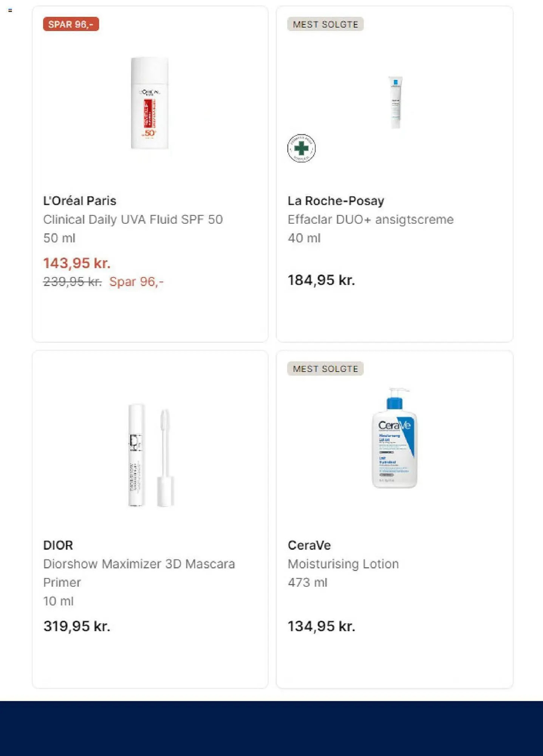The height and width of the screenshot is (756, 543).
Task: Open the La Roche-Posay brand link
Action: (336, 201)
